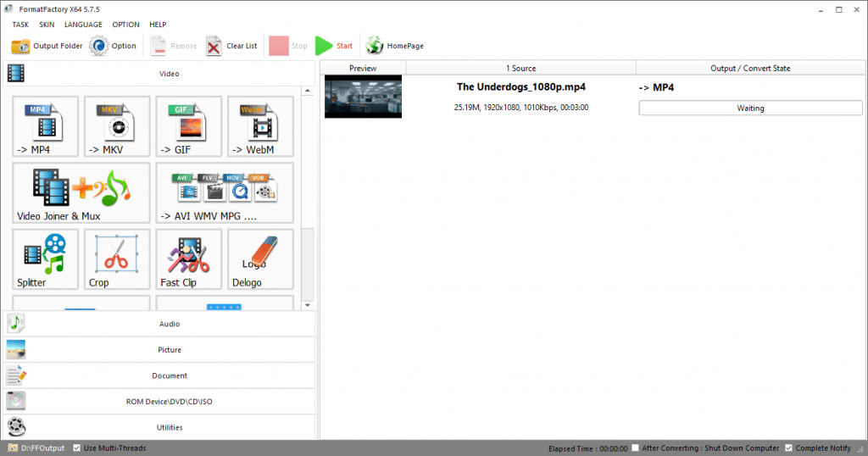
Task: Toggle the Use Multi-Threads checkbox
Action: click(77, 448)
